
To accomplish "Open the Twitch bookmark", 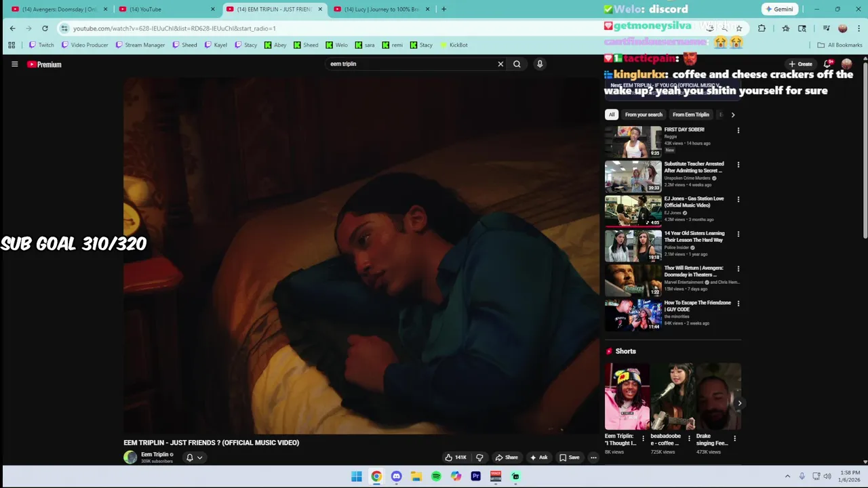I will (41, 45).
